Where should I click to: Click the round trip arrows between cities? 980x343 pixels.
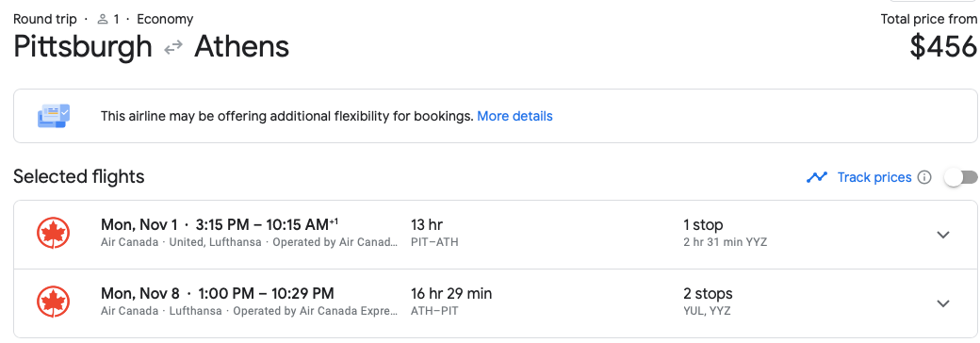(x=173, y=47)
